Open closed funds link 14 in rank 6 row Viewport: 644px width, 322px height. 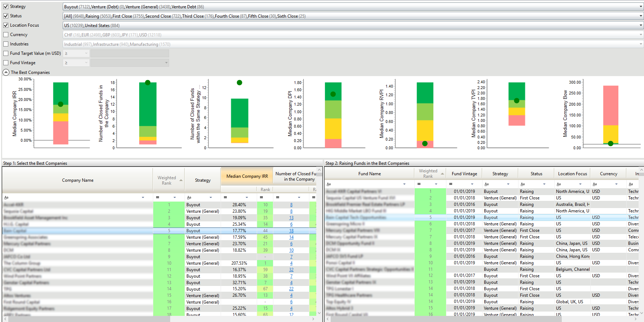click(291, 237)
